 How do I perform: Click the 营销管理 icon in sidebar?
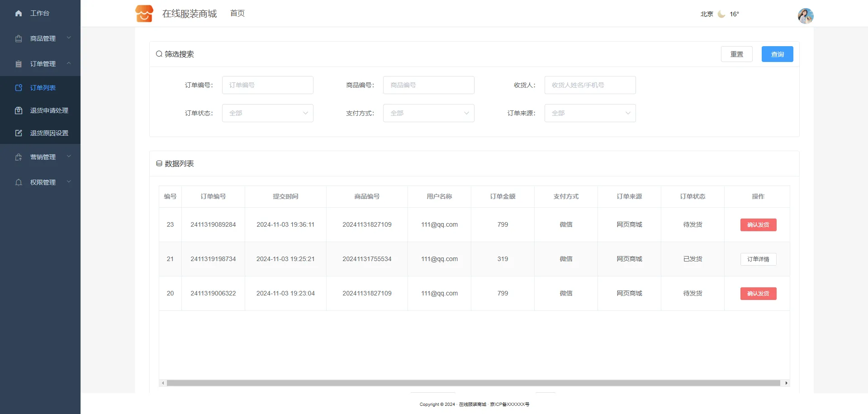(19, 157)
